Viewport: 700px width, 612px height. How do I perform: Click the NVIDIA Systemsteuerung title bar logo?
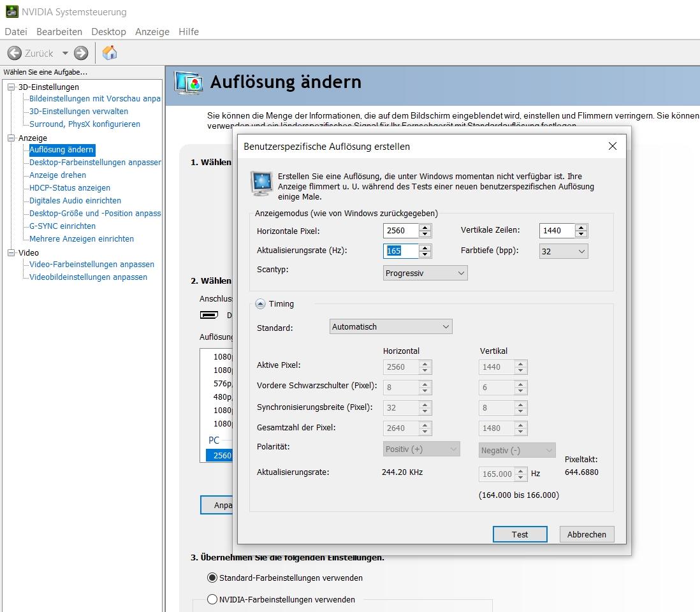[x=11, y=11]
